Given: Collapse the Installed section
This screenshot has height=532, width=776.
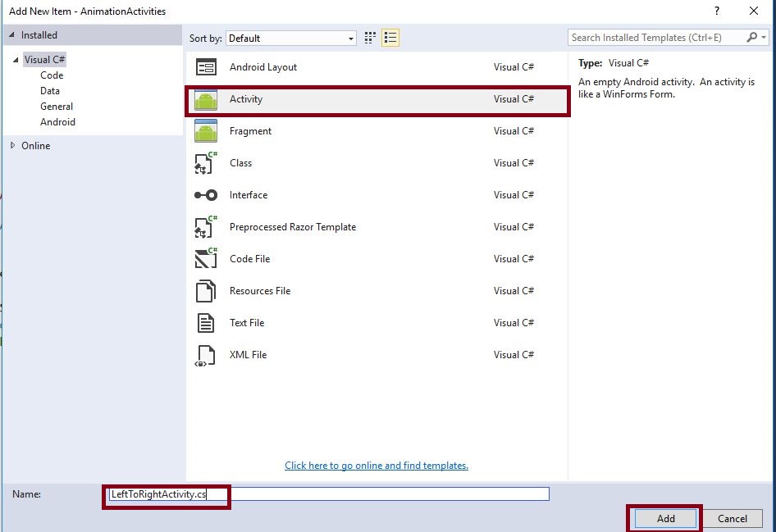Looking at the screenshot, I should point(11,35).
